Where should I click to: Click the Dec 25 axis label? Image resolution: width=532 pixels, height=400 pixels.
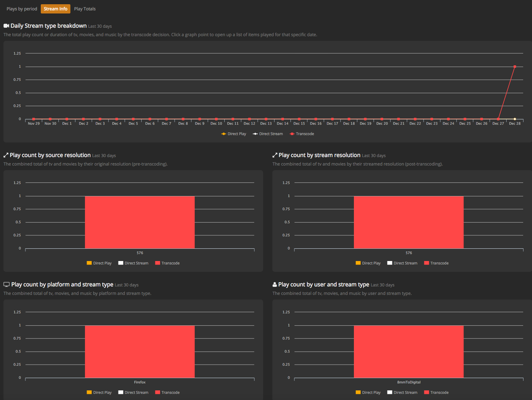click(465, 124)
